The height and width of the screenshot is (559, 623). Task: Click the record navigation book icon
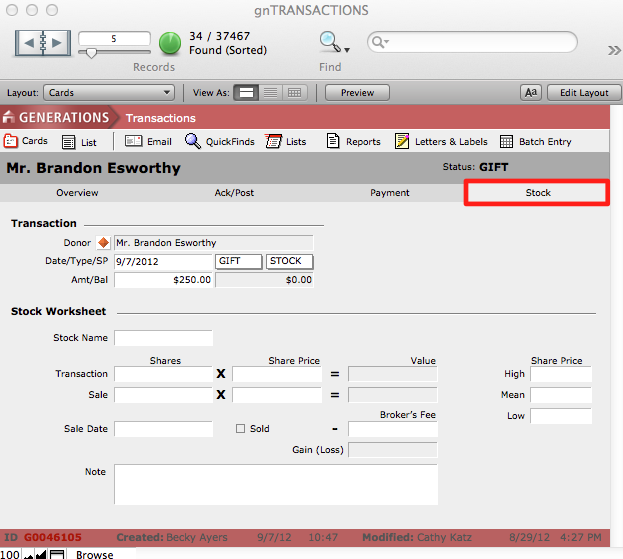point(43,43)
